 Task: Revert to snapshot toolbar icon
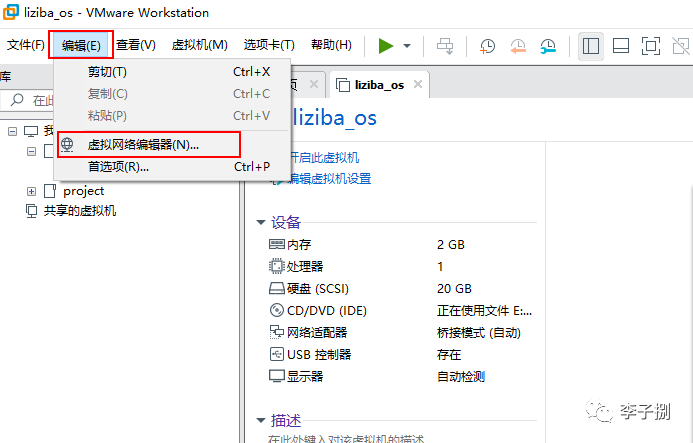(518, 46)
